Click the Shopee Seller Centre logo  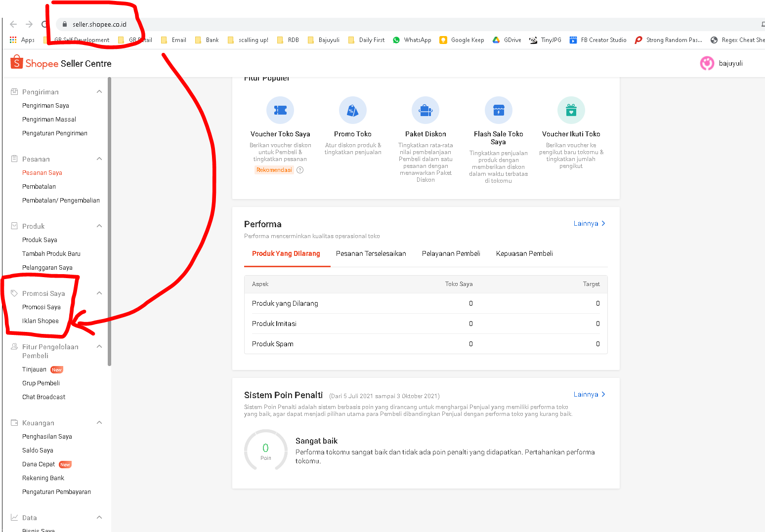[61, 63]
